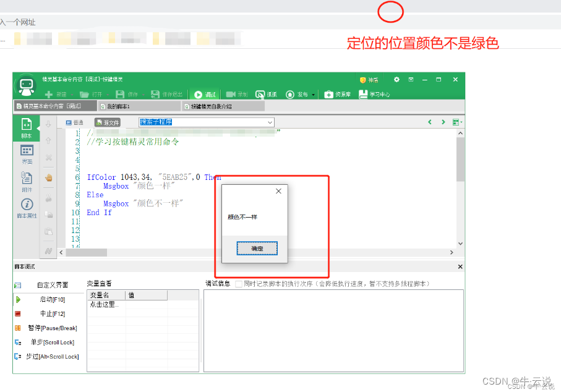Click 单步[Scroll Lock] step button
The height and width of the screenshot is (392, 561).
pos(52,343)
